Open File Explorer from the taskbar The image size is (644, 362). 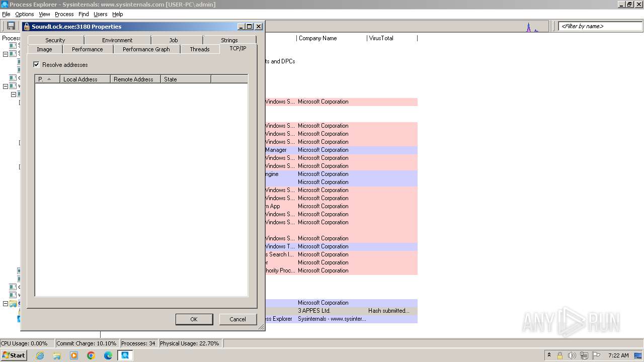pyautogui.click(x=57, y=355)
